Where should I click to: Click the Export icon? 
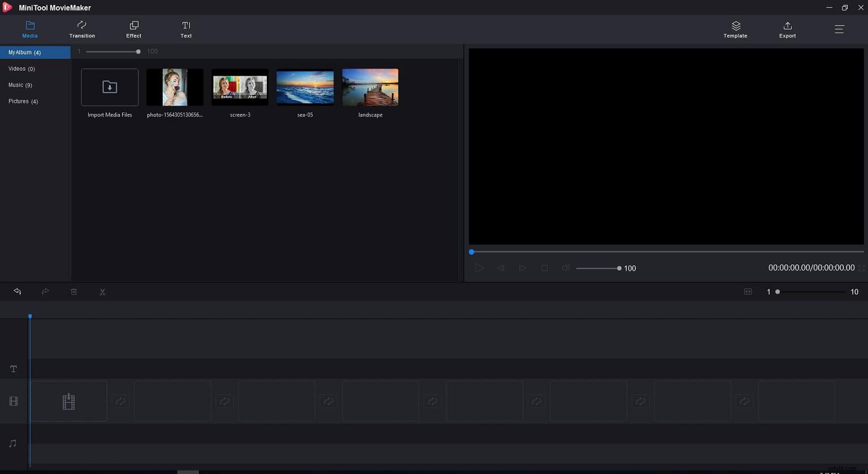787,29
